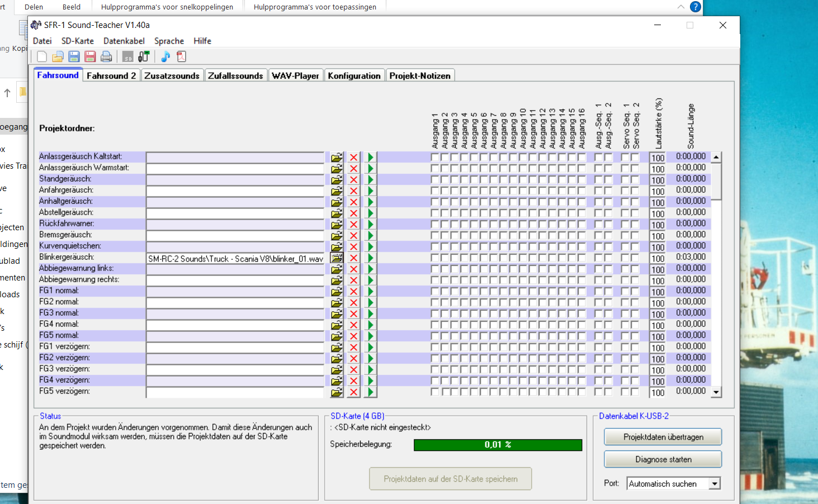Open the Port dropdown list
Screen dimensions: 818x504
(x=715, y=484)
